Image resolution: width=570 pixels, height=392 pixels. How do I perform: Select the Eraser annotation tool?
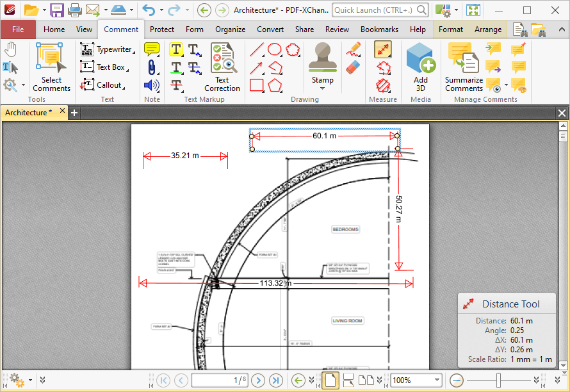pyautogui.click(x=352, y=66)
